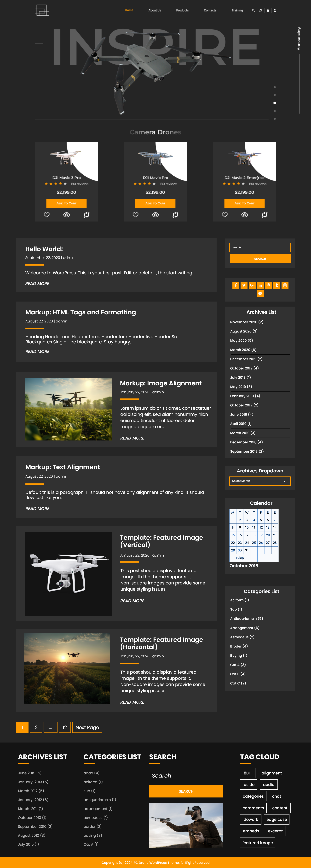Image resolution: width=311 pixels, height=868 pixels.
Task: Select the first hero slider dot
Action: click(275, 87)
